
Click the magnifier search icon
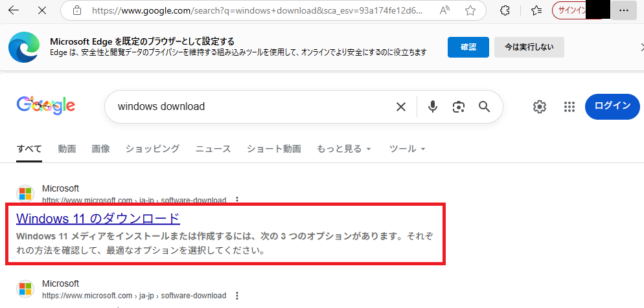coord(484,107)
